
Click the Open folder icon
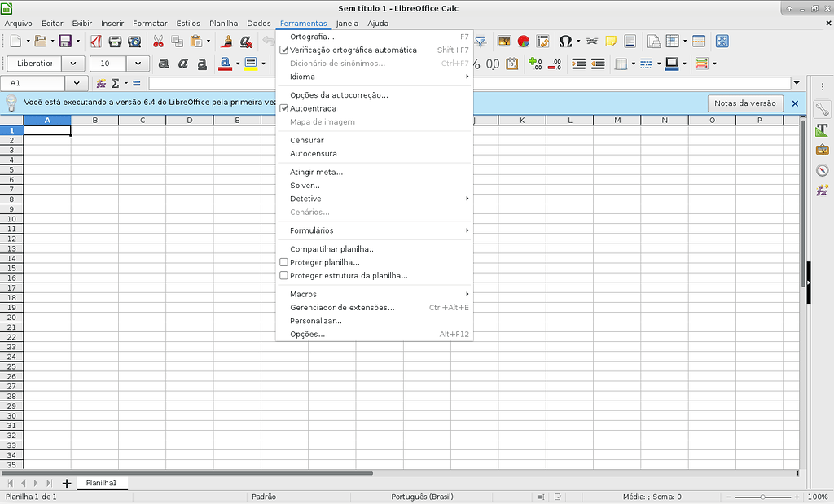click(x=41, y=41)
